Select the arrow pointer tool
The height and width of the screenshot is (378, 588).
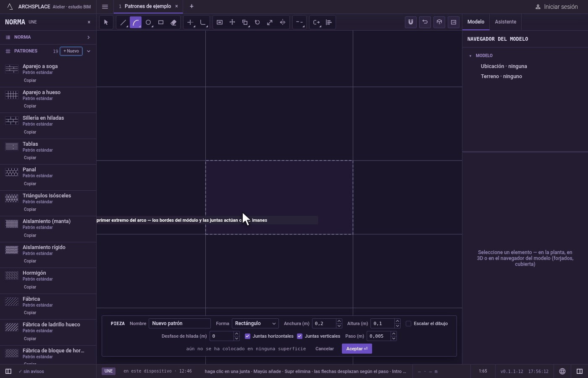coord(106,22)
